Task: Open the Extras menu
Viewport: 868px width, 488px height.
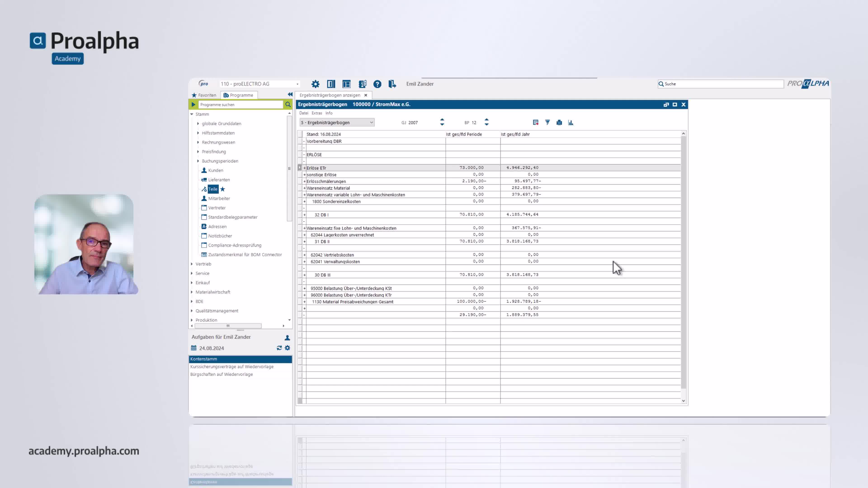Action: coord(316,113)
